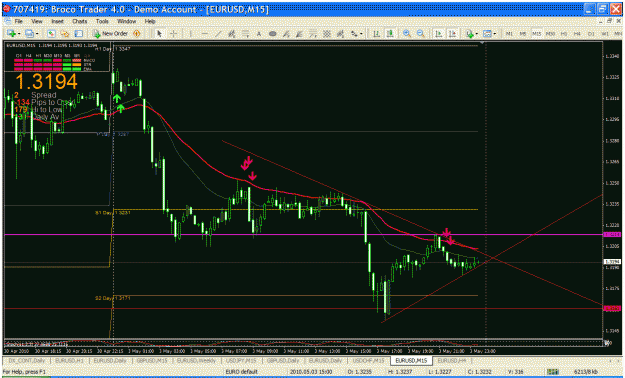Select the M15 timeframe
Image resolution: width=625 pixels, height=378 pixels.
click(537, 34)
